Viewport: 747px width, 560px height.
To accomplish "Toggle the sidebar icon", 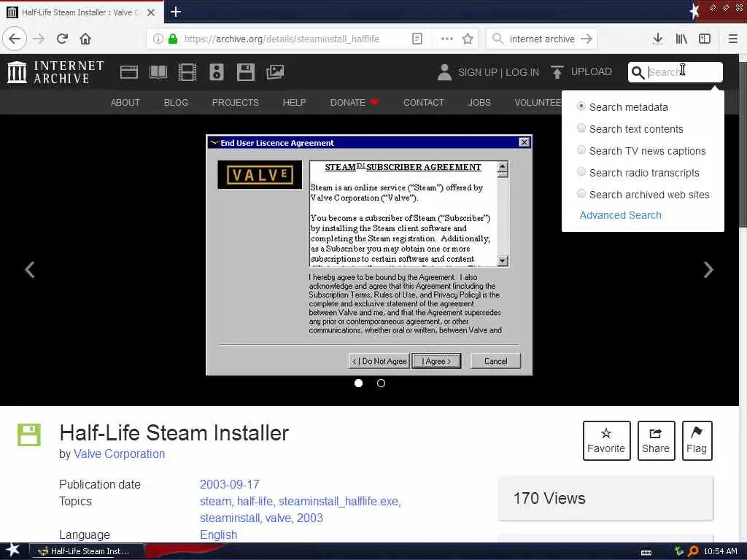I will point(705,39).
